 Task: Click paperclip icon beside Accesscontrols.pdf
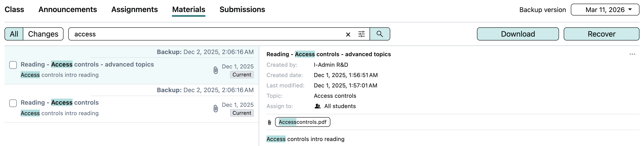coord(269,122)
